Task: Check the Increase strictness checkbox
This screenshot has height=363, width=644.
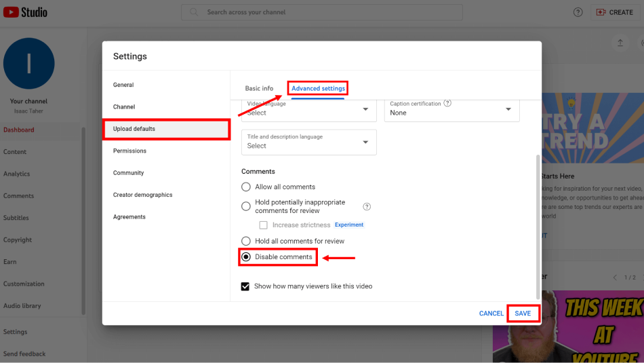Action: (263, 225)
